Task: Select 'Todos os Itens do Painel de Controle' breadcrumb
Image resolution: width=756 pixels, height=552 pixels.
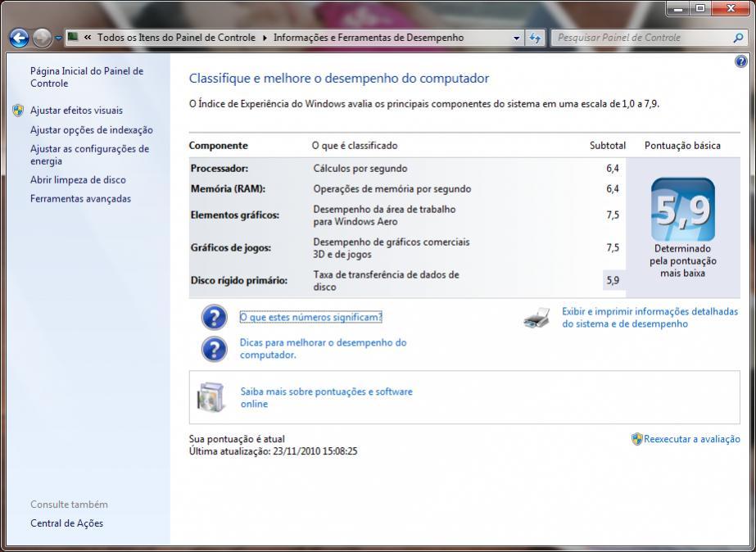Action: coord(176,37)
